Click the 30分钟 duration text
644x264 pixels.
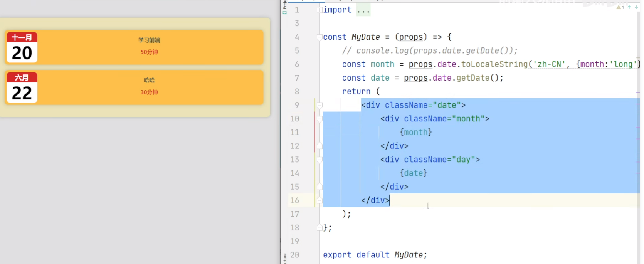[x=149, y=92]
